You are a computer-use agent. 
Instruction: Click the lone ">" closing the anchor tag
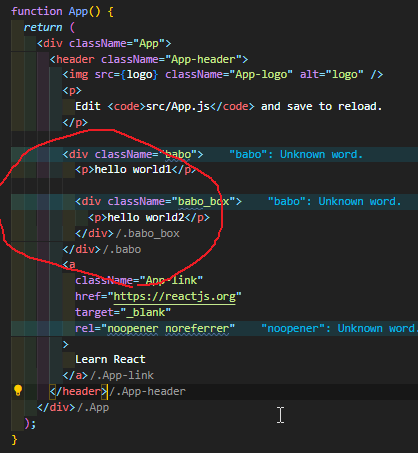tap(65, 344)
